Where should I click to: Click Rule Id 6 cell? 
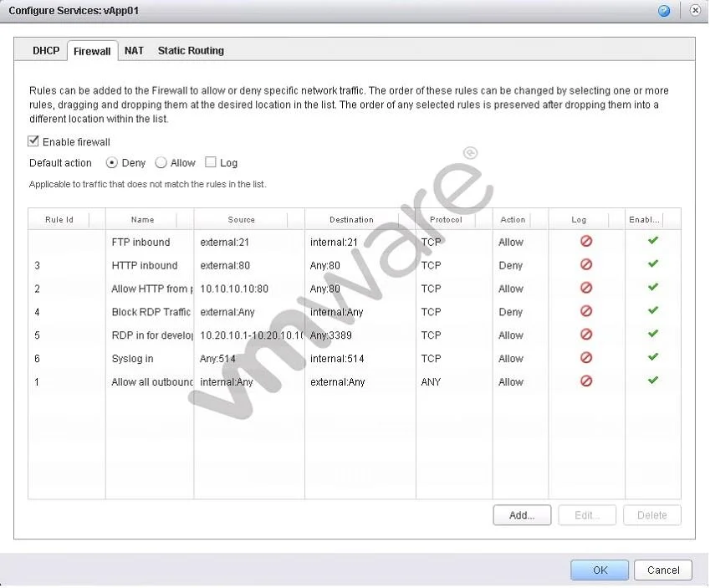(x=37, y=359)
